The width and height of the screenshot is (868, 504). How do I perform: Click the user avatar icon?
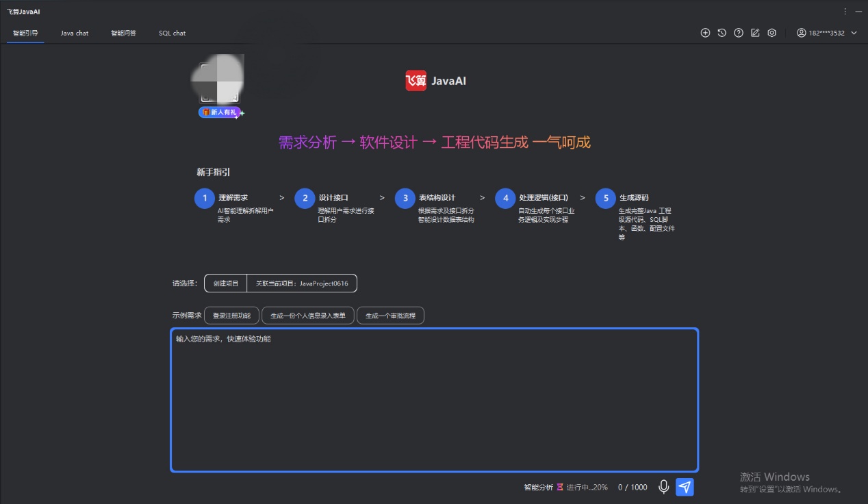pos(801,33)
